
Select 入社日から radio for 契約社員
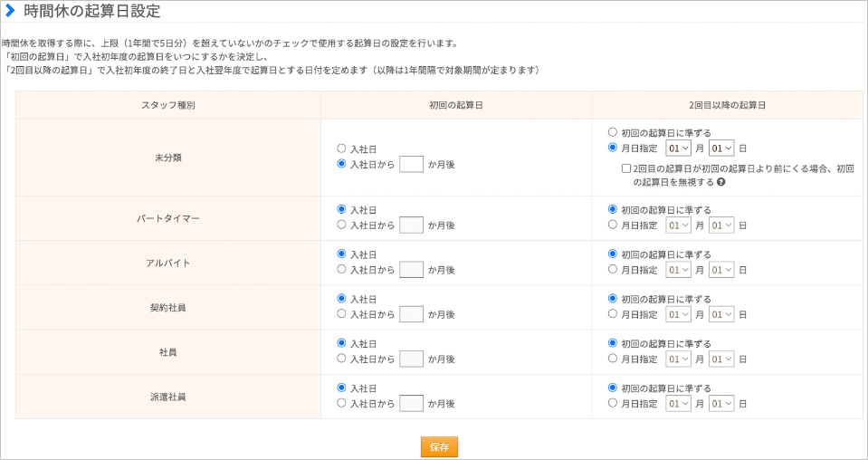(341, 314)
